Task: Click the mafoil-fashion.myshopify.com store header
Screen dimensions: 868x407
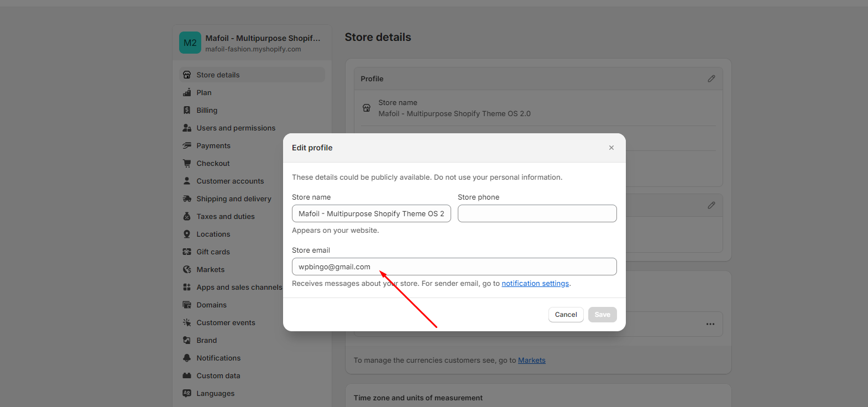Action: [x=253, y=49]
